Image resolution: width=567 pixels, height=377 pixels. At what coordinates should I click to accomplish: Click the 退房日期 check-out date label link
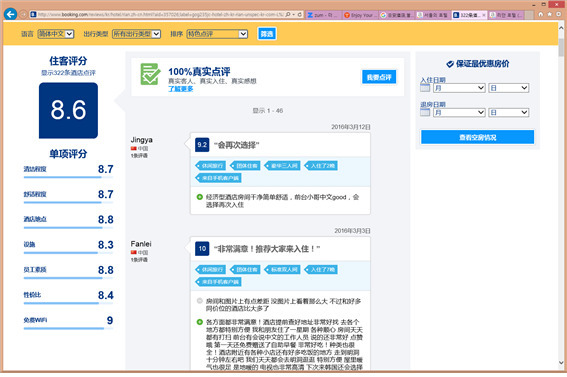tap(433, 104)
